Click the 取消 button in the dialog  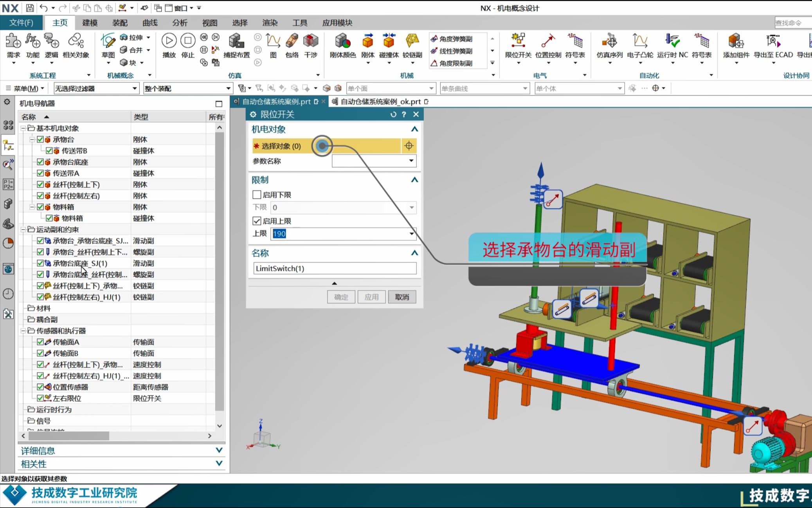point(402,297)
